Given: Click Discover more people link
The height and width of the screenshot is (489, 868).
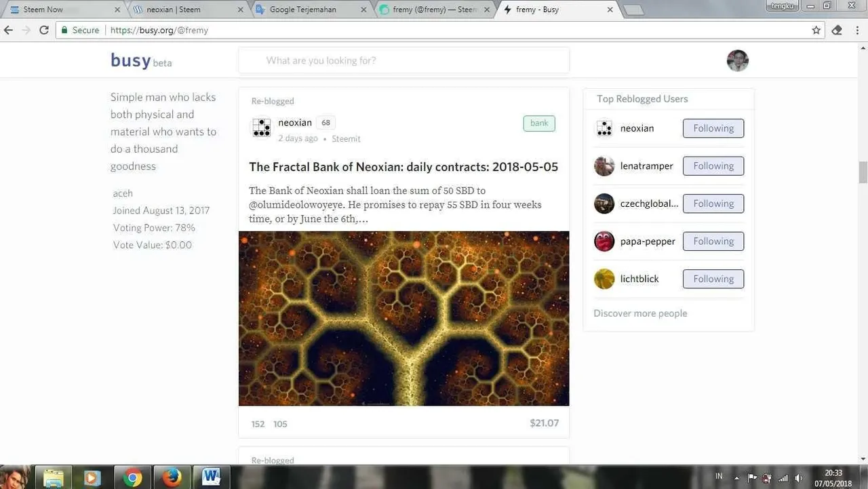Looking at the screenshot, I should tap(640, 313).
